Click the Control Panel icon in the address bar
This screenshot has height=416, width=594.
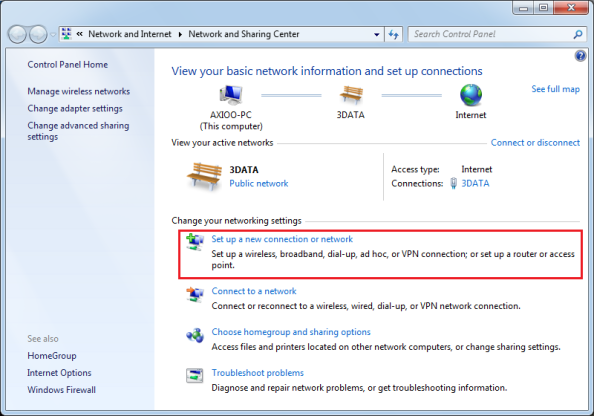tap(67, 34)
